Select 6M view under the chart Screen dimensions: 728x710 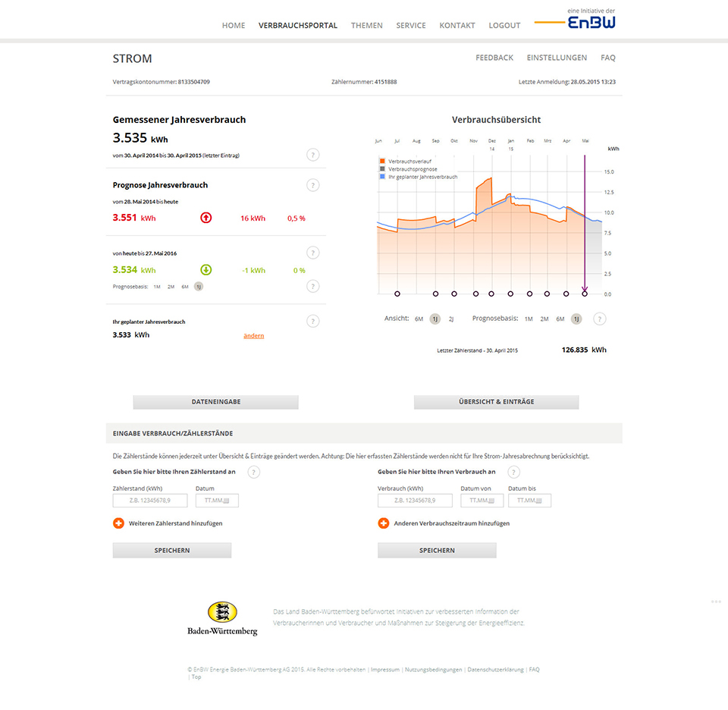click(419, 319)
